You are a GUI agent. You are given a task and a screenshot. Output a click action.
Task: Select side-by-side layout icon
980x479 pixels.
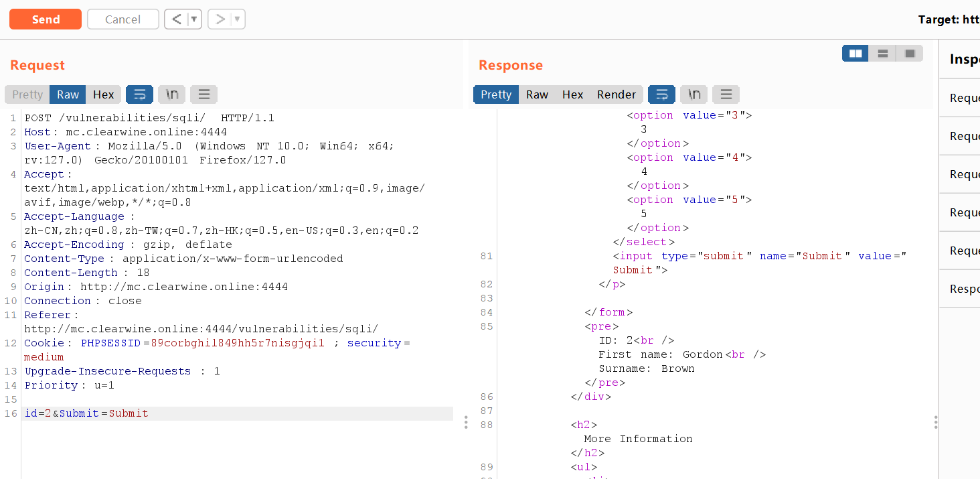(855, 54)
